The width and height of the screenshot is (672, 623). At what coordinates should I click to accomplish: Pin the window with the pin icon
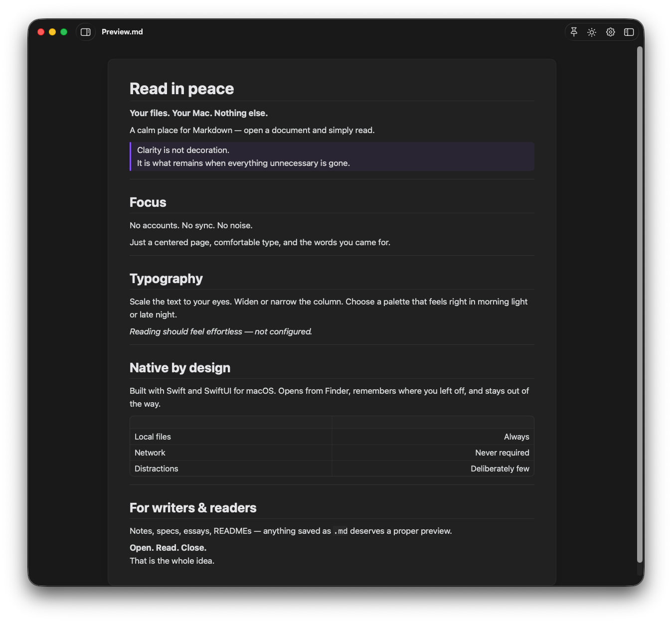coord(574,32)
